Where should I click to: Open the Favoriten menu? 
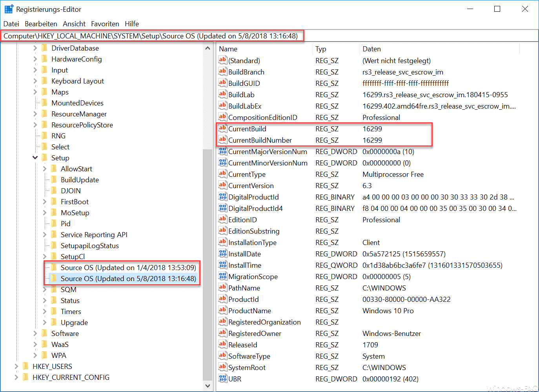(x=105, y=24)
